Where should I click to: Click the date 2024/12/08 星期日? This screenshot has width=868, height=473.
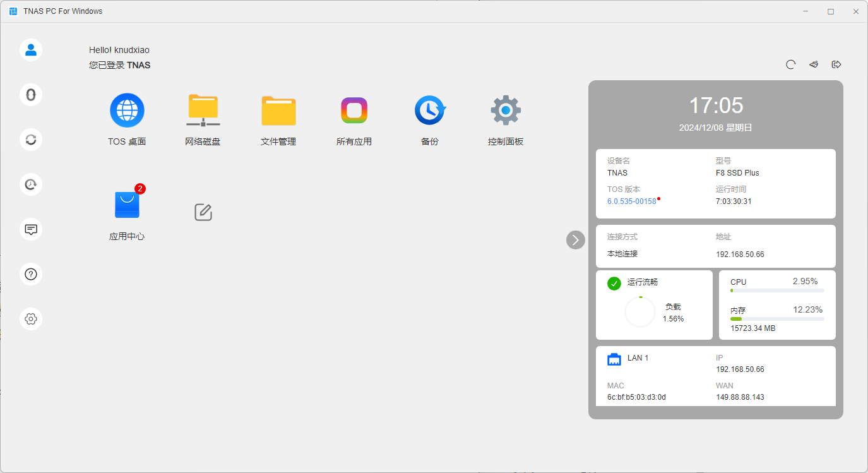716,128
